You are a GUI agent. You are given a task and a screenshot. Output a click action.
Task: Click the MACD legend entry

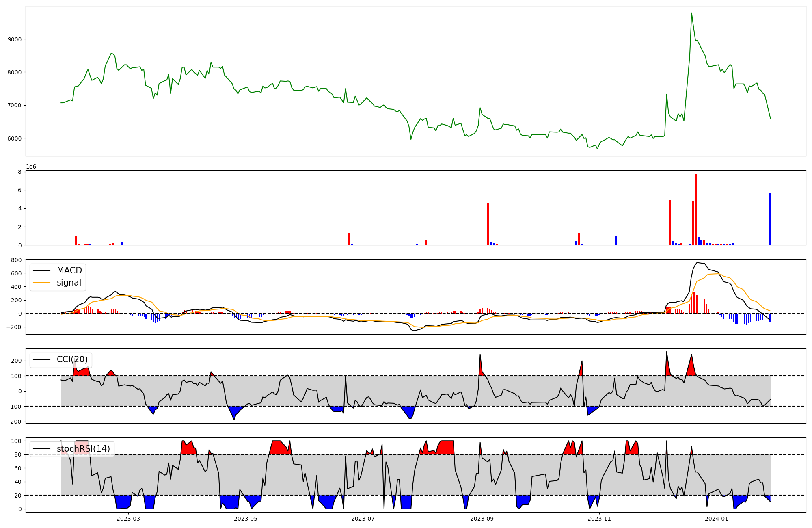click(x=69, y=270)
